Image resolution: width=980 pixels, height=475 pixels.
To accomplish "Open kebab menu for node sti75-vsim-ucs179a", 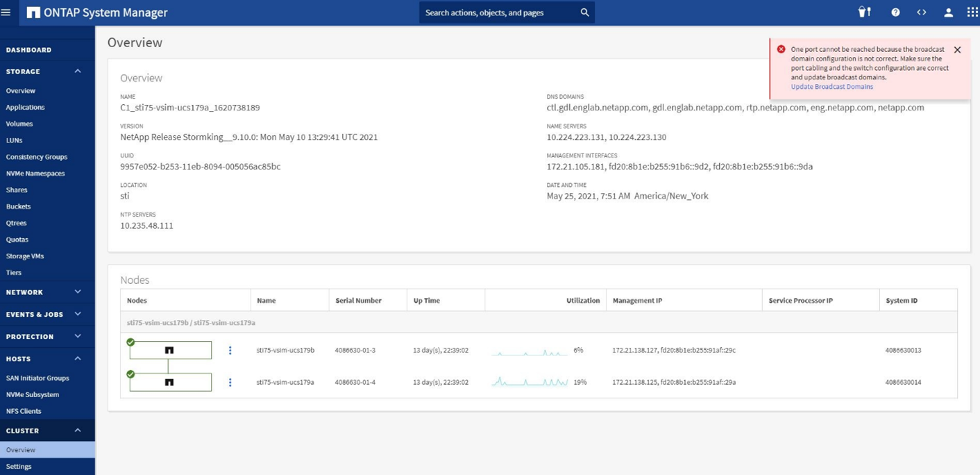I will (x=230, y=383).
